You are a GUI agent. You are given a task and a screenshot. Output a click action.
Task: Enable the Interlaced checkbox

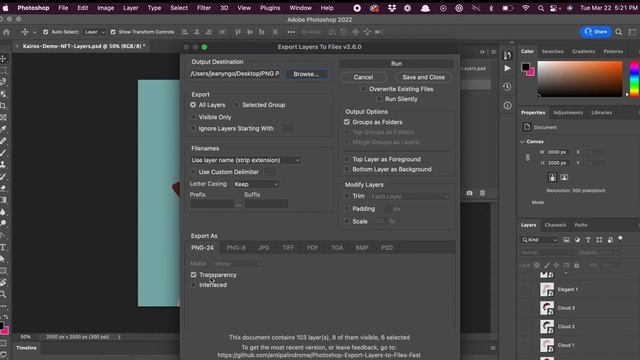pos(193,285)
